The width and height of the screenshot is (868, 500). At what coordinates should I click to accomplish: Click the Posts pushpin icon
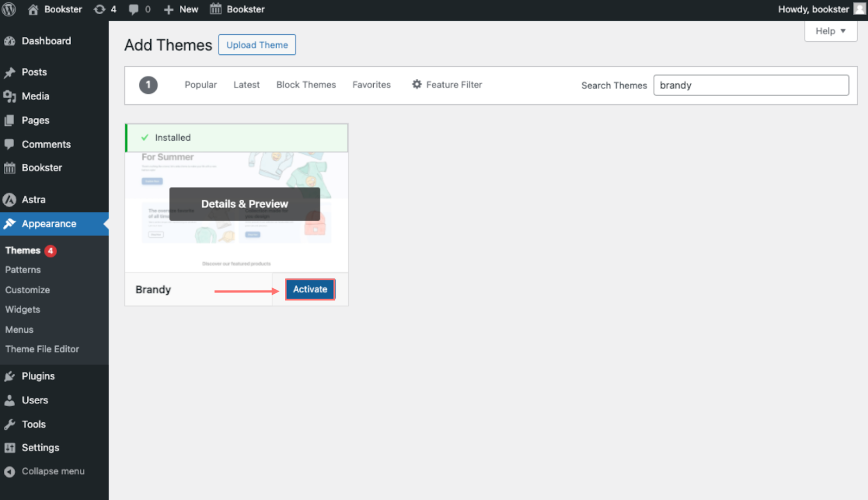(9, 72)
